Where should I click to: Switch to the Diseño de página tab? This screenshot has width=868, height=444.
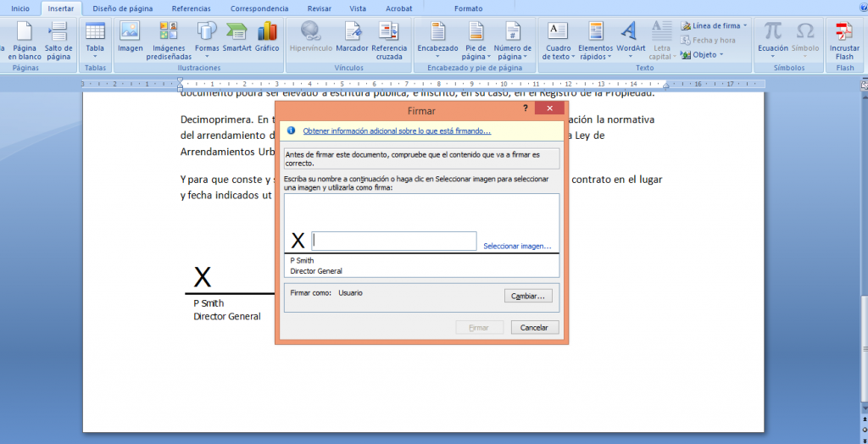tap(123, 8)
